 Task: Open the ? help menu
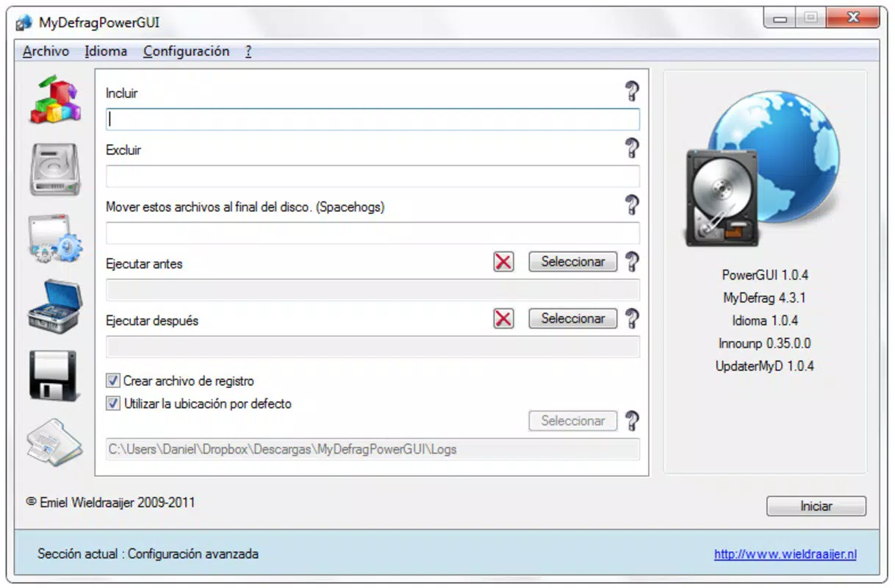[248, 51]
